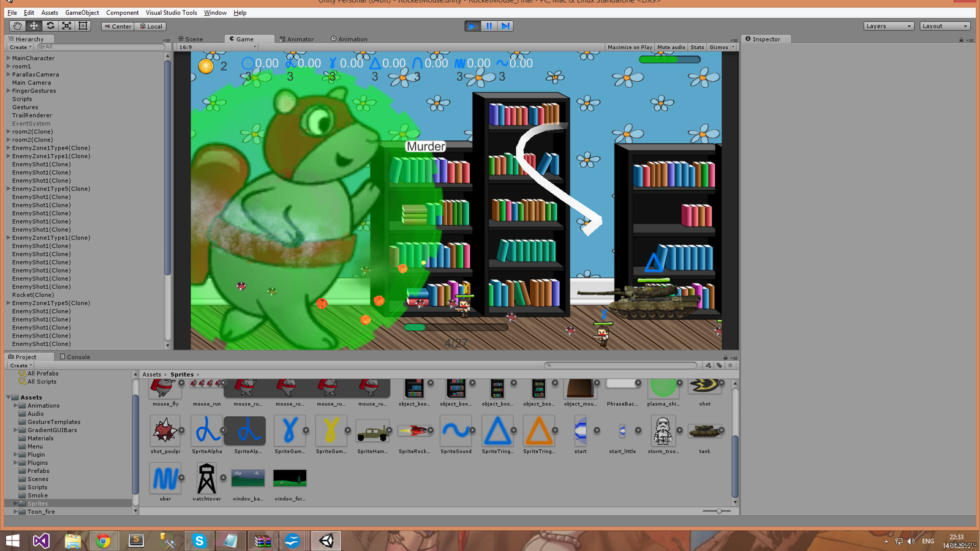Switch to the Console tab
Screen dimensions: 980x551
click(75, 357)
